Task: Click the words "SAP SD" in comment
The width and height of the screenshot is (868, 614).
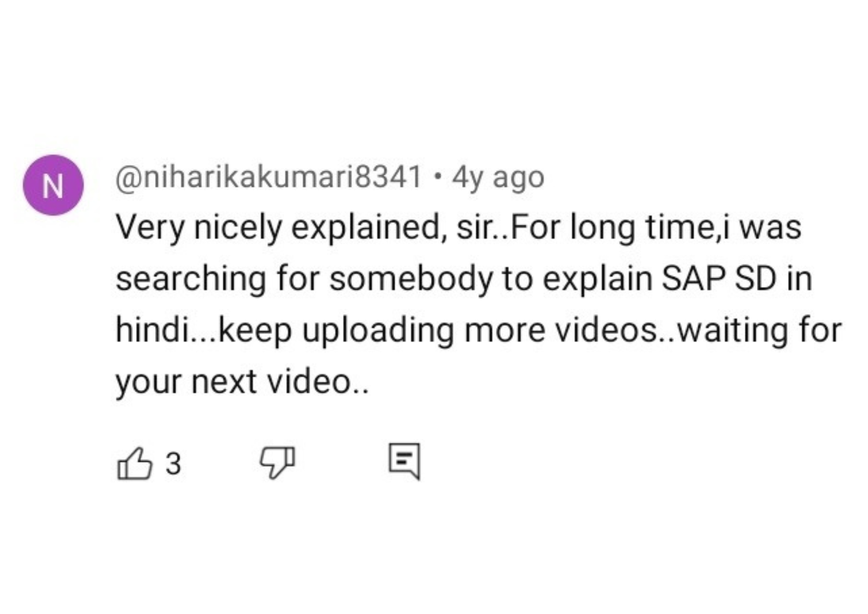Action: click(x=719, y=278)
